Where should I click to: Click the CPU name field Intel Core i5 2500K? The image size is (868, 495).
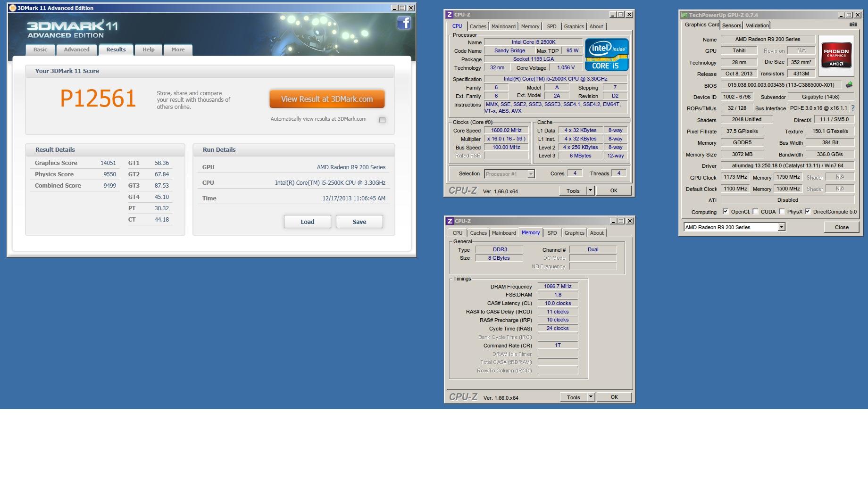pyautogui.click(x=534, y=42)
